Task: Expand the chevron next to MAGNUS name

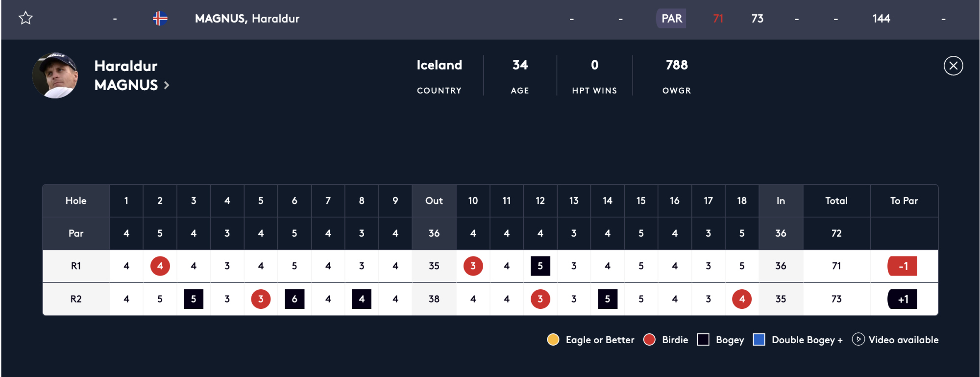Action: pyautogui.click(x=167, y=85)
